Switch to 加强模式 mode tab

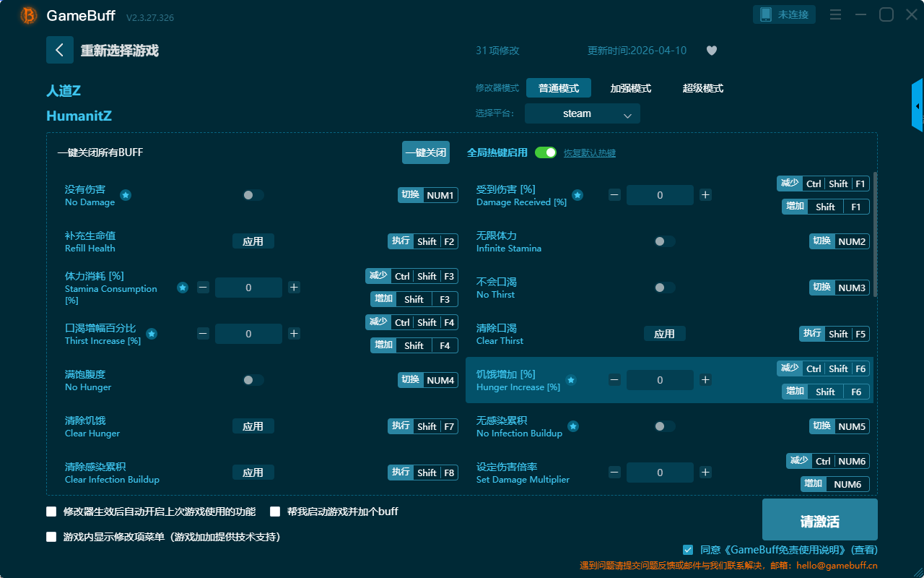point(630,88)
